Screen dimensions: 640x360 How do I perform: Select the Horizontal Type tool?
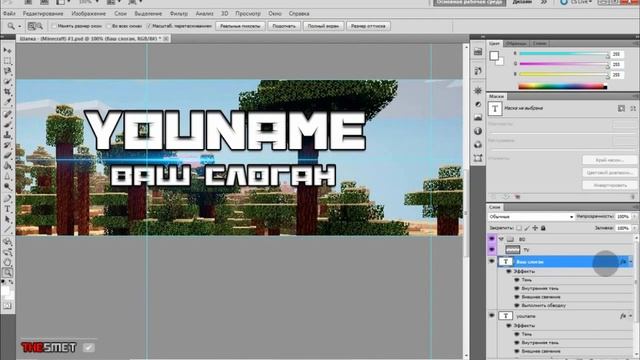point(7,209)
